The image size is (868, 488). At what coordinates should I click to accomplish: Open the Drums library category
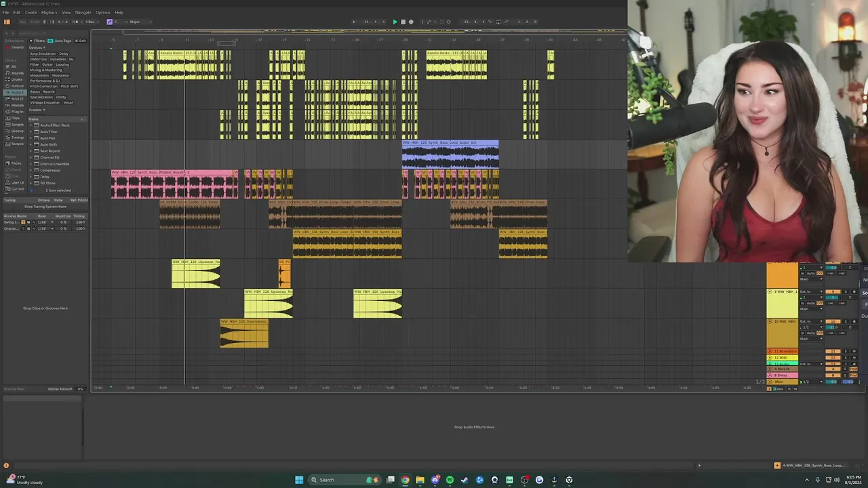[x=14, y=79]
